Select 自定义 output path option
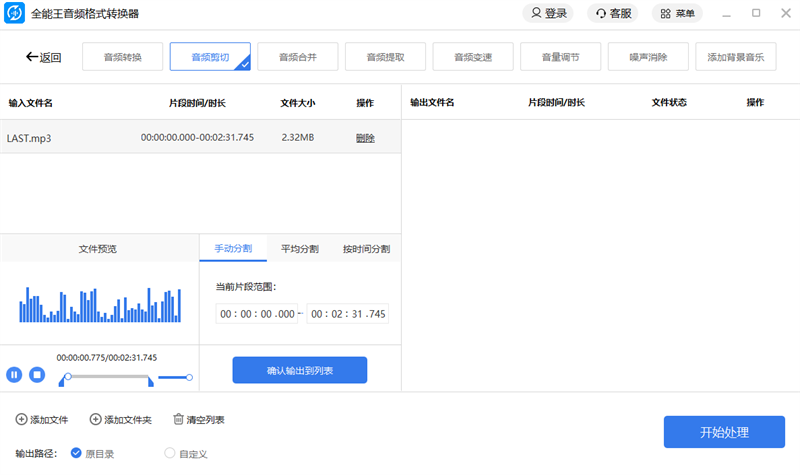 point(186,453)
